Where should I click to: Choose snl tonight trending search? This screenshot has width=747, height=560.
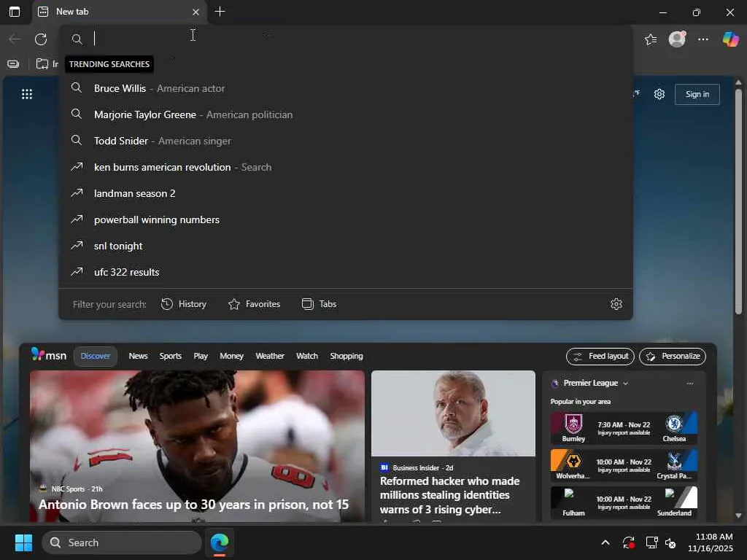345,246
